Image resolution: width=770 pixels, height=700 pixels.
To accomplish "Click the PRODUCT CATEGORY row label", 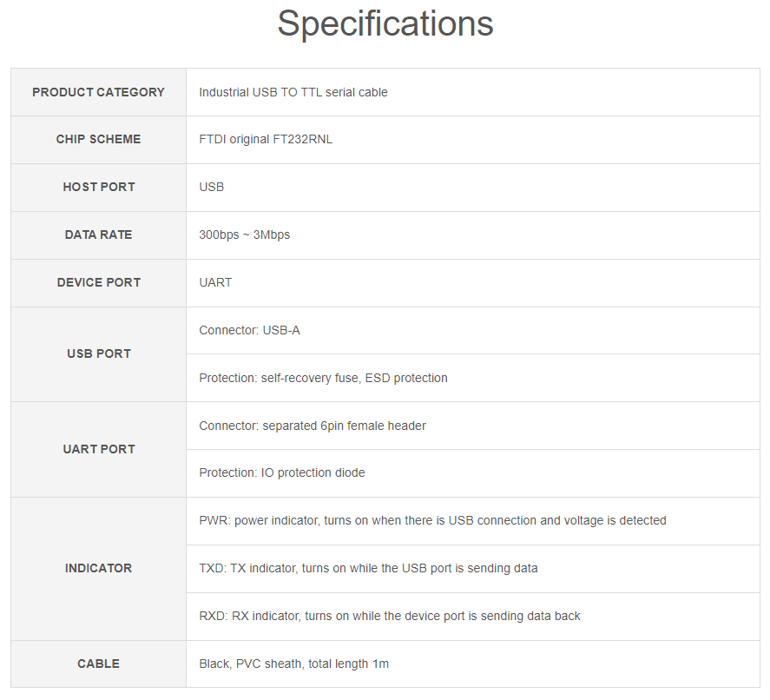I will pos(98,92).
